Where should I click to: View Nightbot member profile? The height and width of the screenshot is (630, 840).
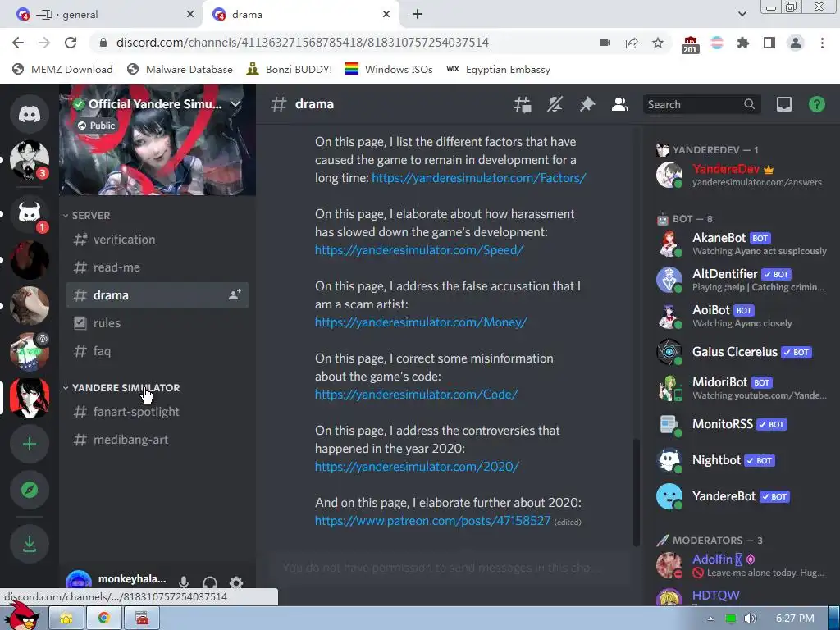742,460
